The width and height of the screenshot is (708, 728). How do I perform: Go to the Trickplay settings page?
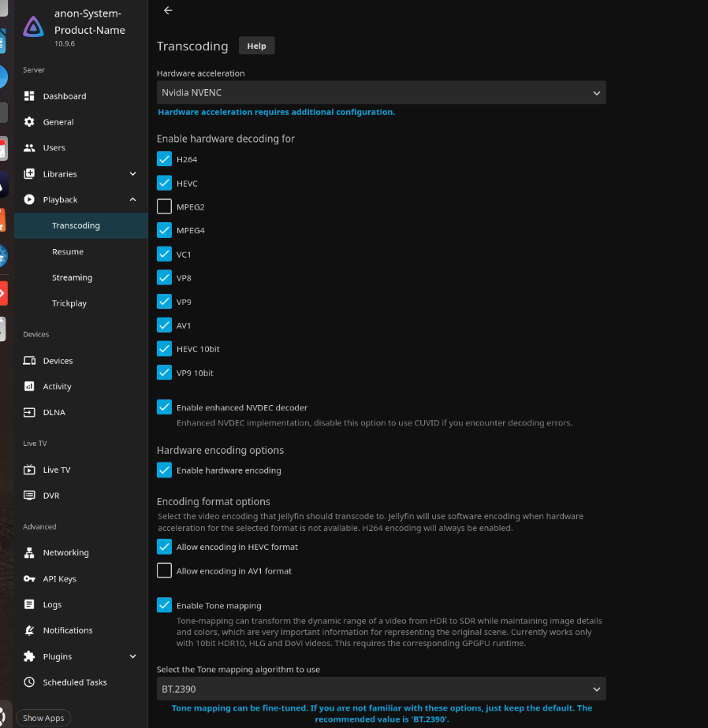[69, 303]
